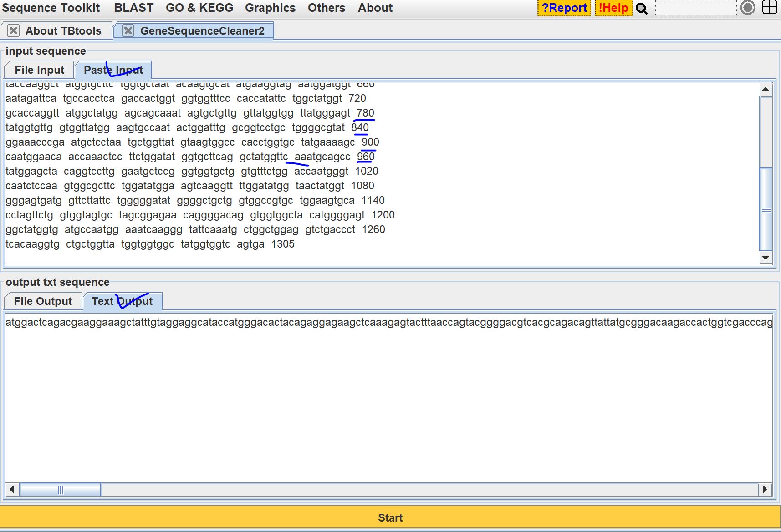Open the Sequence Toolkit menu

coord(51,8)
